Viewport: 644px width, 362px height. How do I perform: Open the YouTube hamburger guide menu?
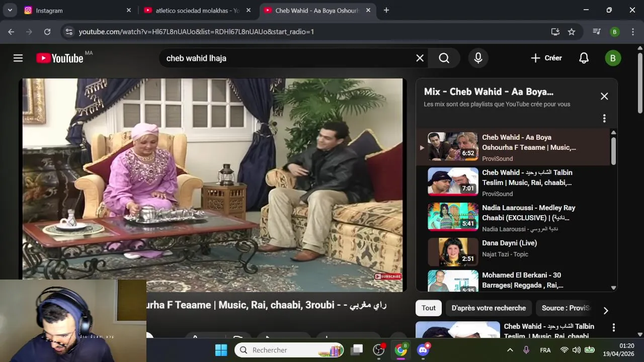[x=18, y=58]
